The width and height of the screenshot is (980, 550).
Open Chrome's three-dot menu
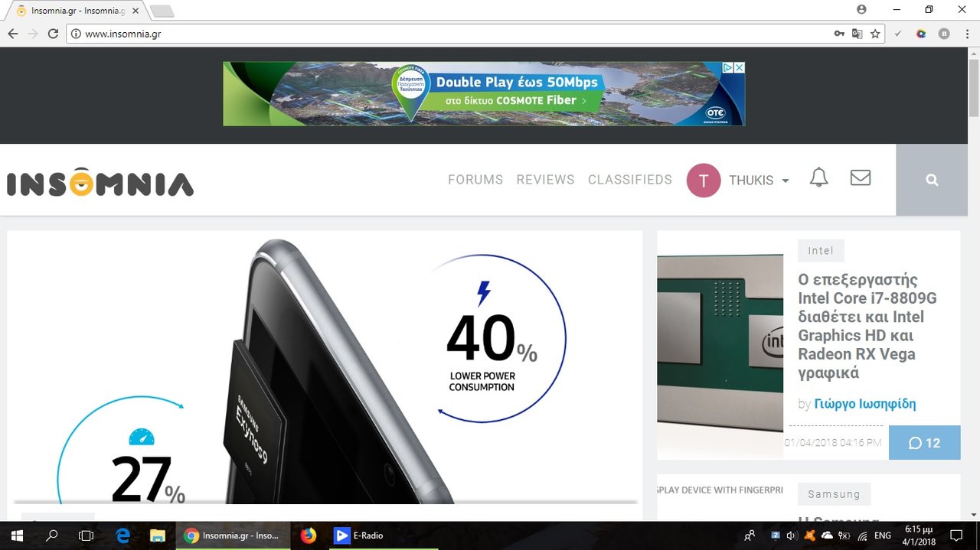(x=965, y=34)
